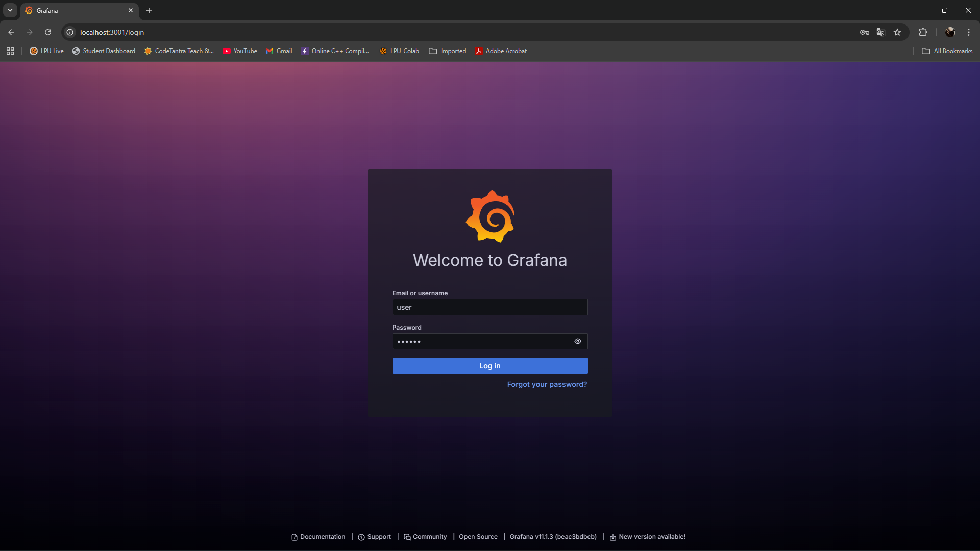980x551 pixels.
Task: Focus the Email or username field
Action: coord(489,307)
